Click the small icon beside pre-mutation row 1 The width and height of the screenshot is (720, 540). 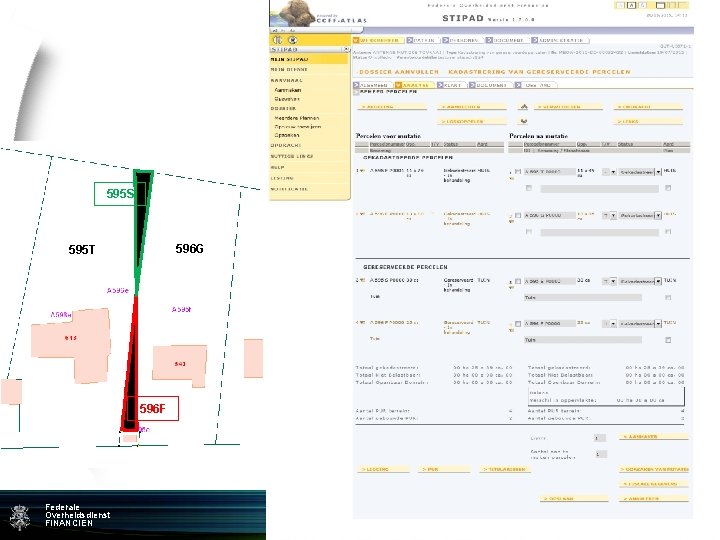click(363, 170)
